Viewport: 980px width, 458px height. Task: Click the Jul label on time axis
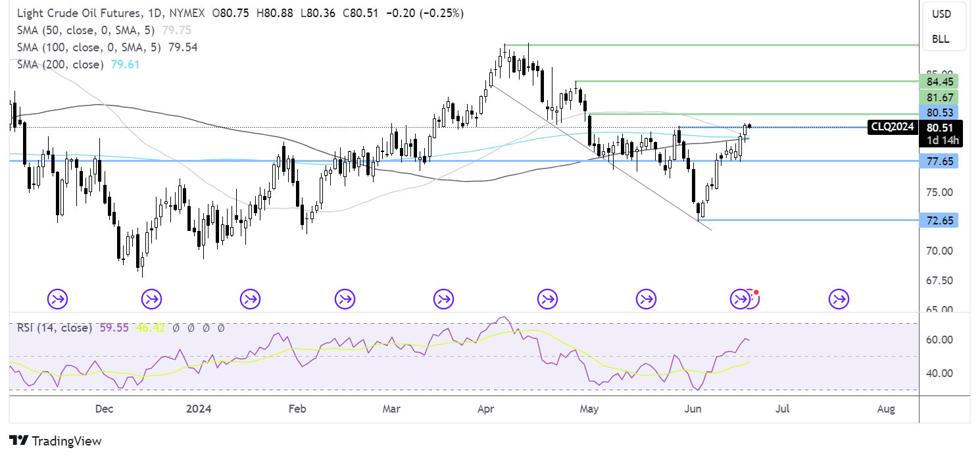pos(783,409)
